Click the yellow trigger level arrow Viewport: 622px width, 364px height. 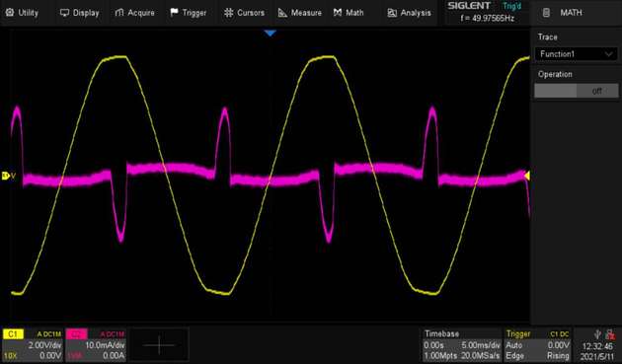[527, 176]
